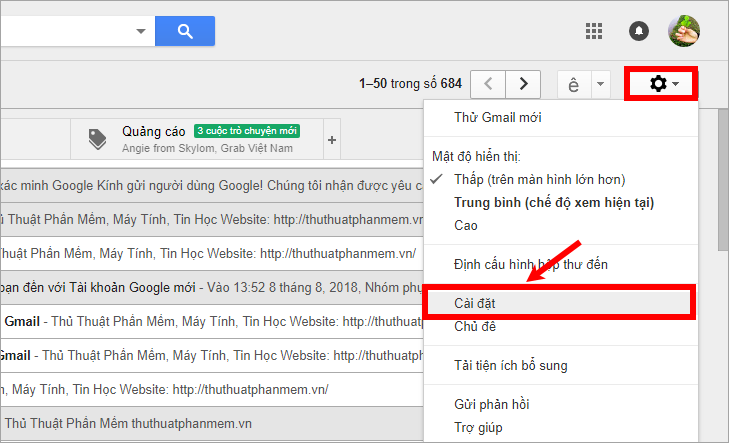This screenshot has width=729, height=443.
Task: Click the blue search magnifier button
Action: (x=185, y=31)
